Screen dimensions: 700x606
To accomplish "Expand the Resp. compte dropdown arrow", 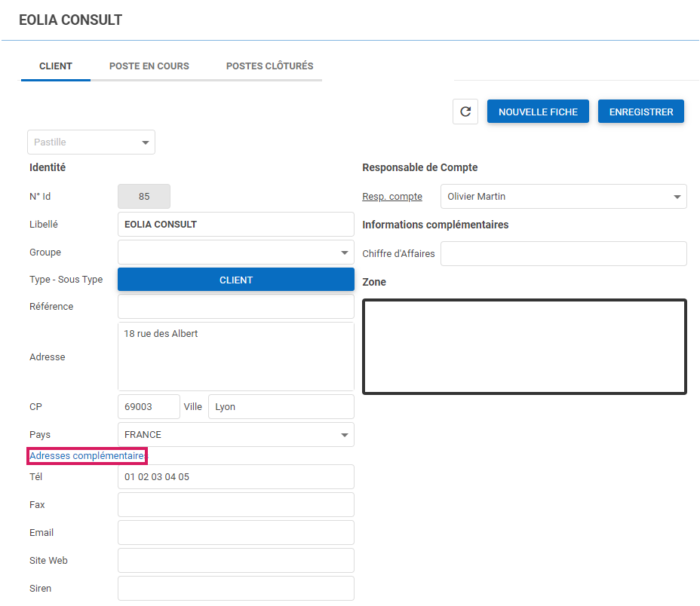I will coord(677,197).
